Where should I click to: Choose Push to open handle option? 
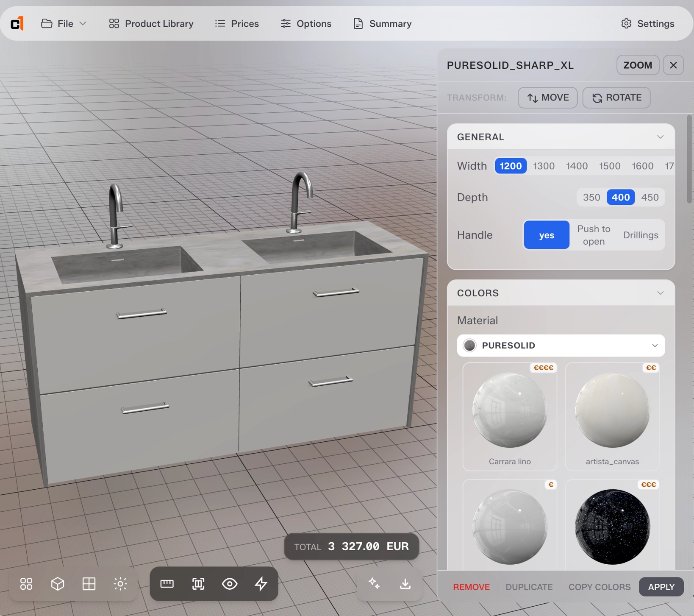point(594,235)
